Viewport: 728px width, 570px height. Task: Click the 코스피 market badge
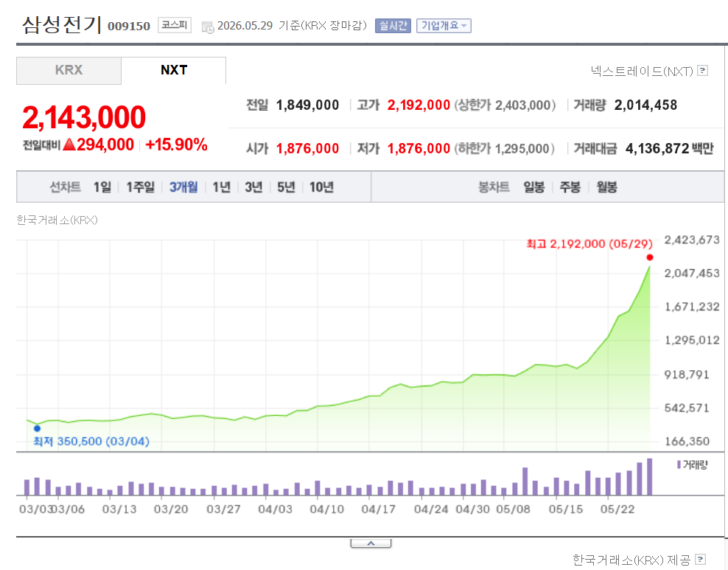tap(175, 24)
